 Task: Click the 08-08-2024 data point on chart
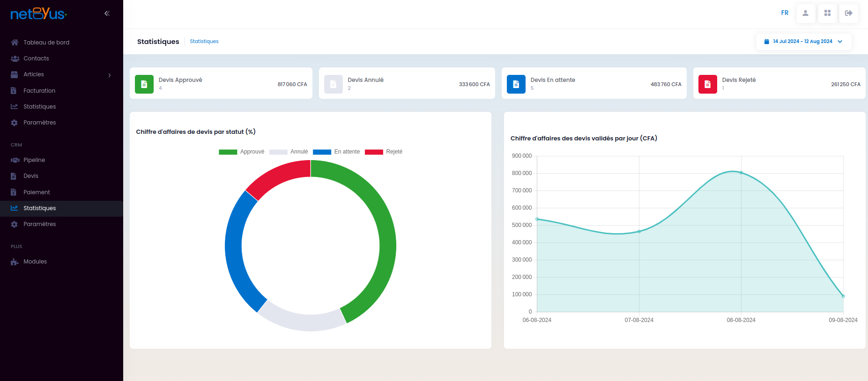[741, 173]
